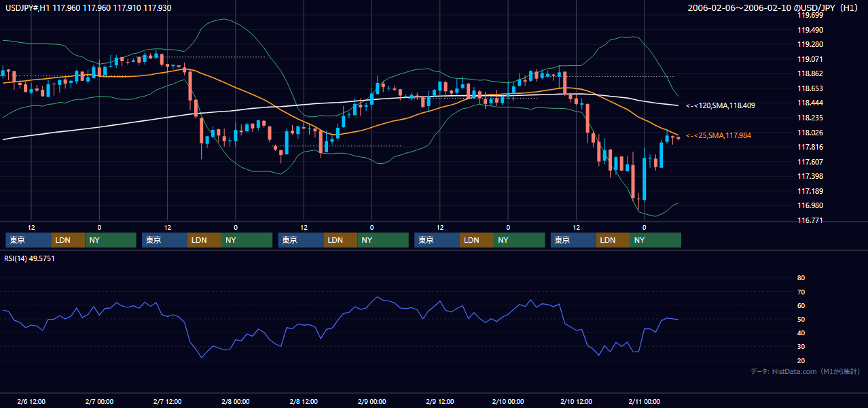
Task: Click the 118.653 price axis value
Action: tap(810, 88)
